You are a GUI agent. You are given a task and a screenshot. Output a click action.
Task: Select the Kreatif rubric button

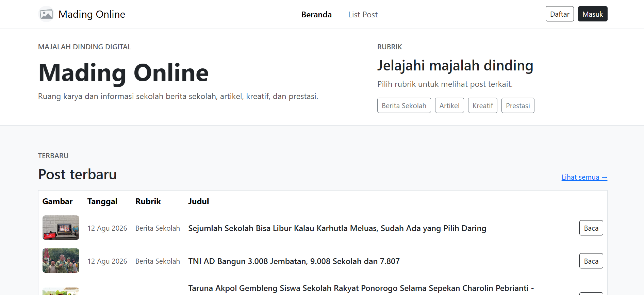[483, 105]
